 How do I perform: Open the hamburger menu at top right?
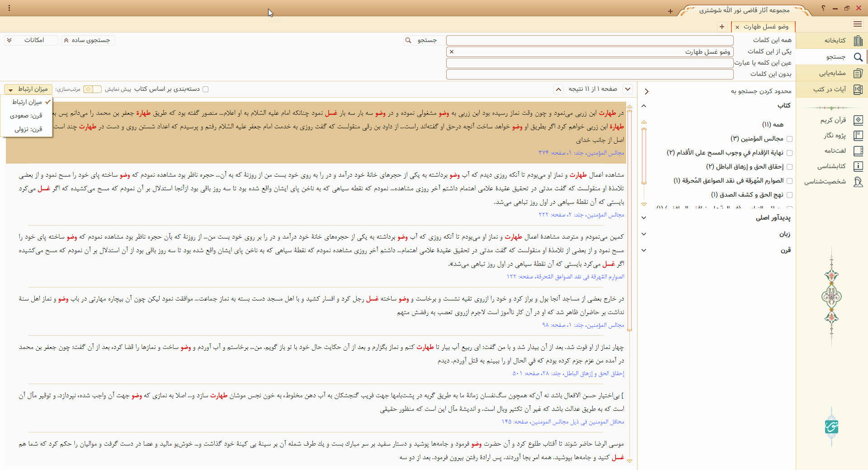pyautogui.click(x=858, y=24)
